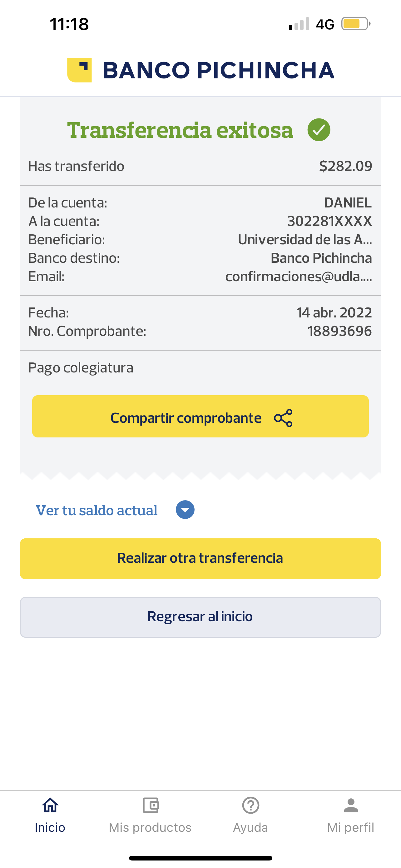The image size is (401, 868).
Task: Open the Mi perfil person icon
Action: pos(351,805)
